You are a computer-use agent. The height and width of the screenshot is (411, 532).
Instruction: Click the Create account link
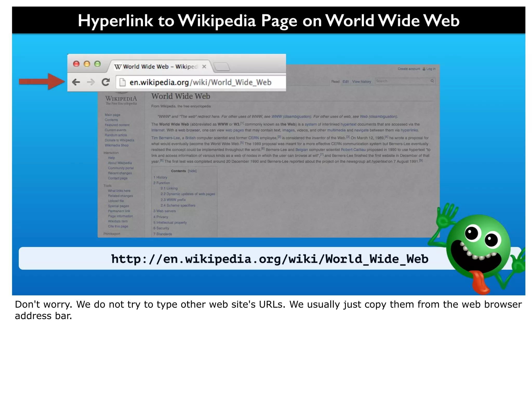click(x=409, y=69)
